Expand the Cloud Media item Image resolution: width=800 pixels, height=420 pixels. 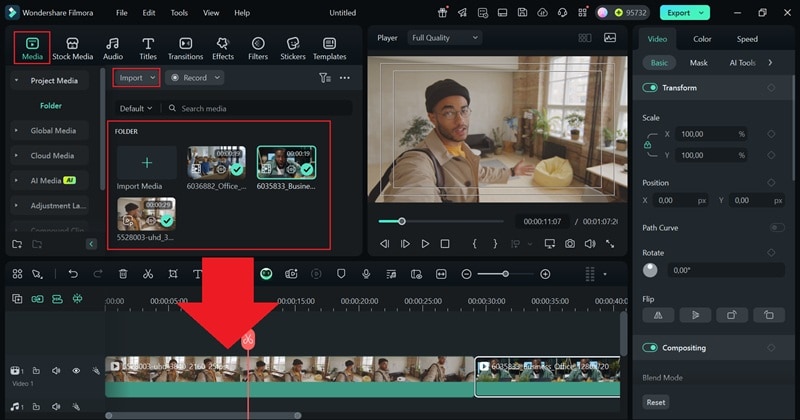click(16, 156)
